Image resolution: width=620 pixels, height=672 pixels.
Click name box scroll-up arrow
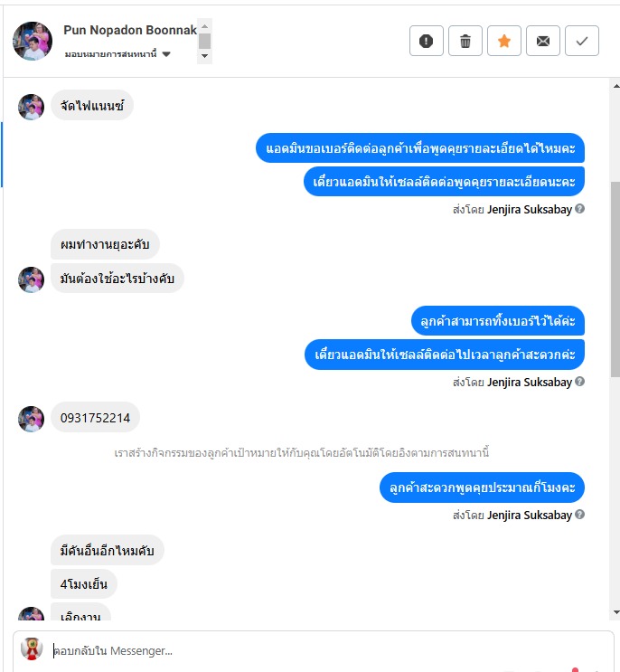(x=204, y=26)
